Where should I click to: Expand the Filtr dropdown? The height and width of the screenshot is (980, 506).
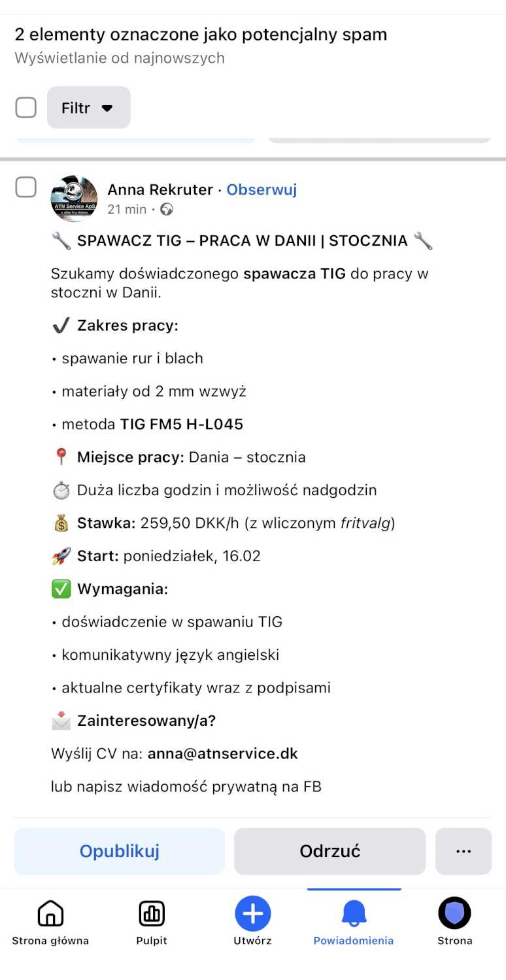click(x=88, y=108)
